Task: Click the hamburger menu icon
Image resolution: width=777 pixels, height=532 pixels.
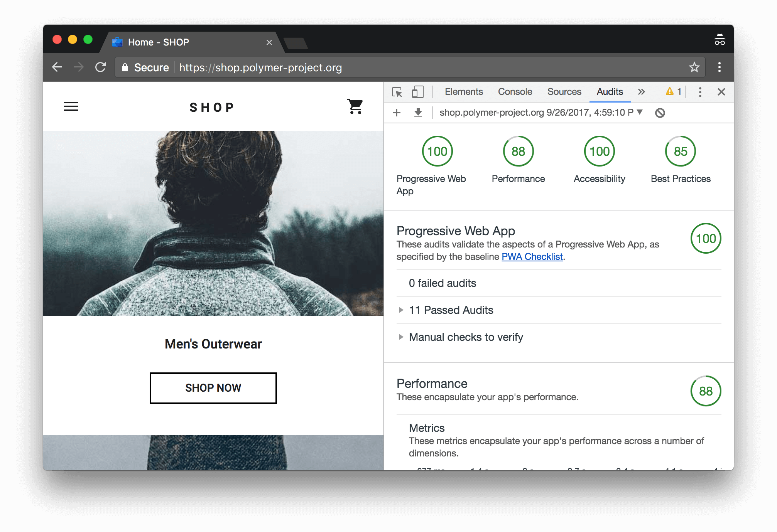Action: (x=71, y=106)
